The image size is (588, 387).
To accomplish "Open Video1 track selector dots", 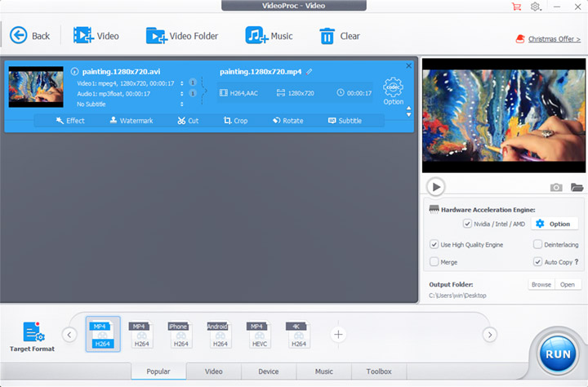I will pos(182,83).
